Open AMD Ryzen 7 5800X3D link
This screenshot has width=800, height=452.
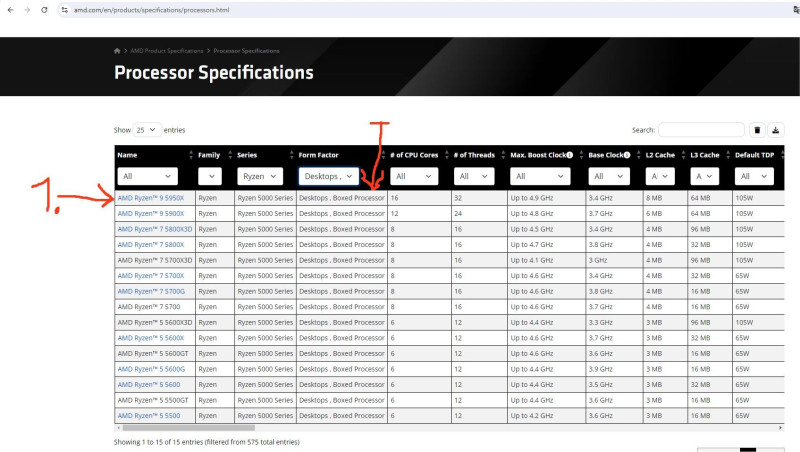pyautogui.click(x=155, y=229)
